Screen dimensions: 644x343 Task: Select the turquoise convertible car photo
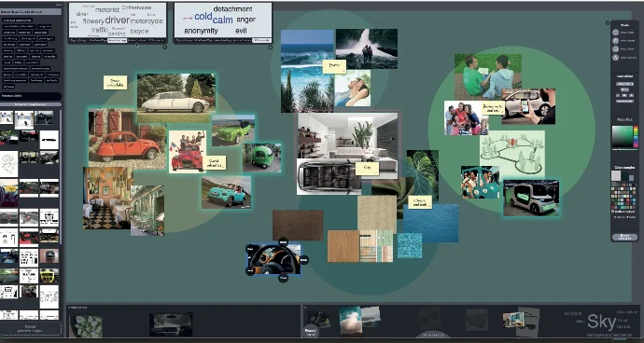tap(226, 192)
